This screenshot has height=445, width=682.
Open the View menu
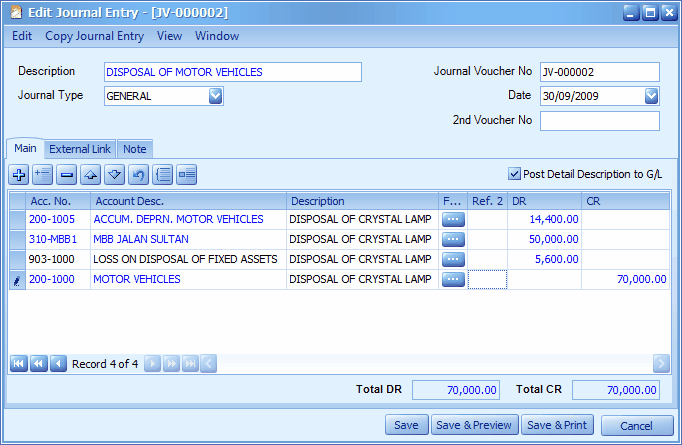[x=169, y=36]
